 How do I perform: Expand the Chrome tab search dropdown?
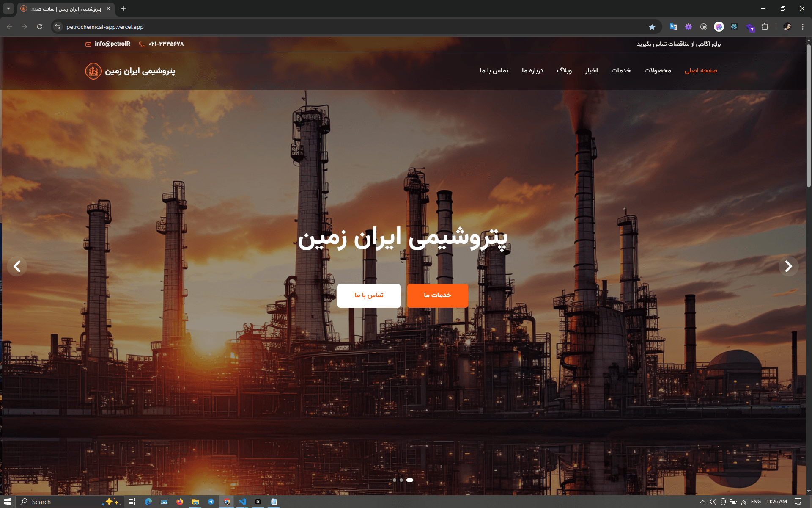pos(8,8)
